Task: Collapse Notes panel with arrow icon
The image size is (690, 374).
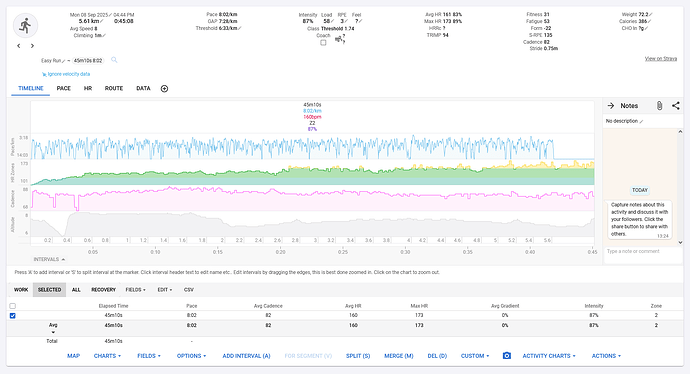Action: [x=611, y=106]
